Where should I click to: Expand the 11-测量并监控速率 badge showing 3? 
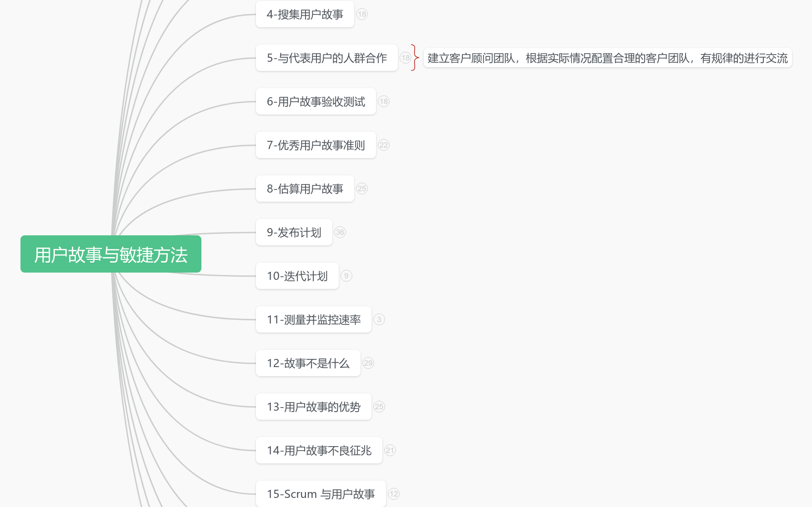(379, 320)
